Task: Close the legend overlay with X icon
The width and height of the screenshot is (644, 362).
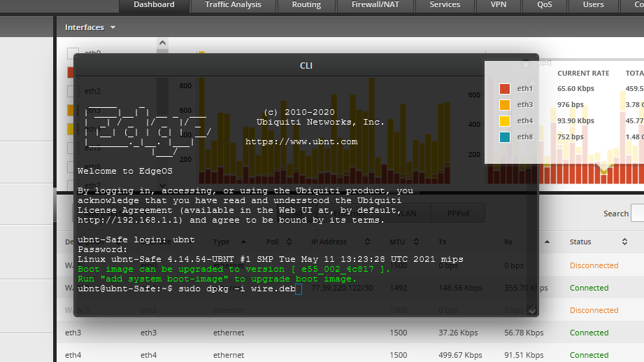Action: coord(526,64)
